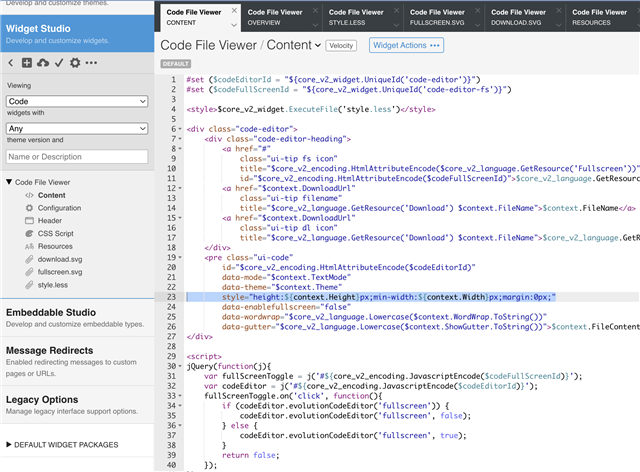Open Widget Studio heading
This screenshot has width=640, height=472.
(38, 29)
